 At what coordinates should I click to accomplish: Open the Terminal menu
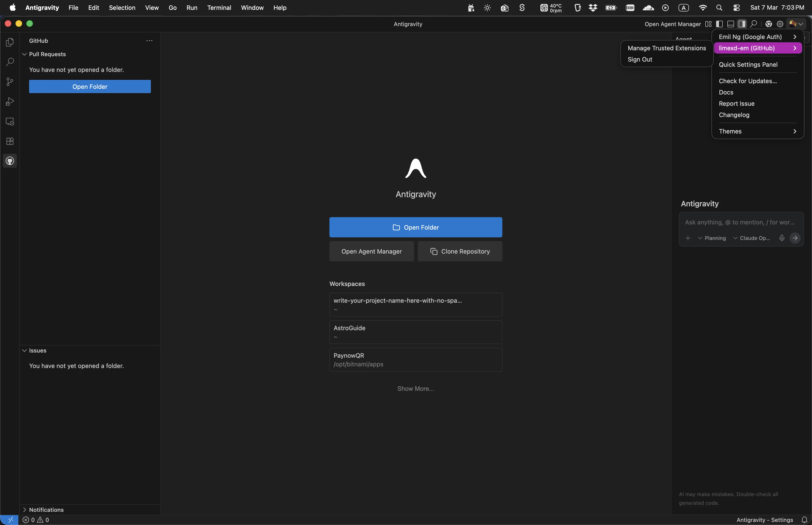tap(219, 8)
